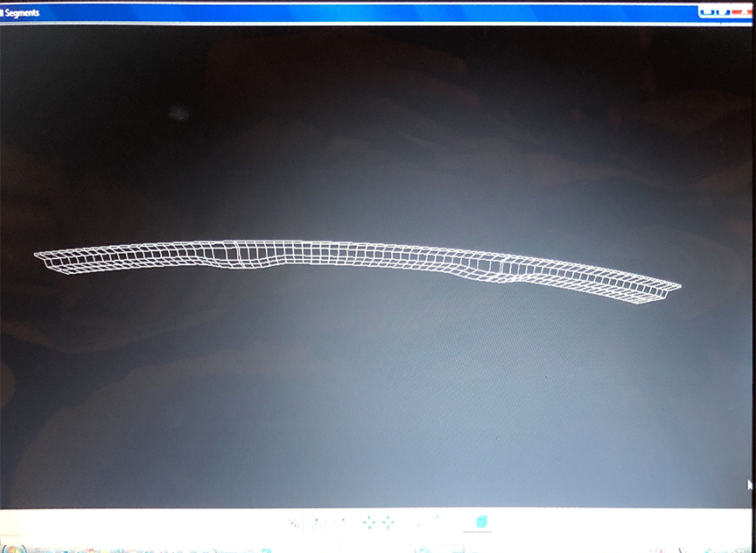The width and height of the screenshot is (756, 553).
Task: Close the Segments window
Action: pos(742,12)
